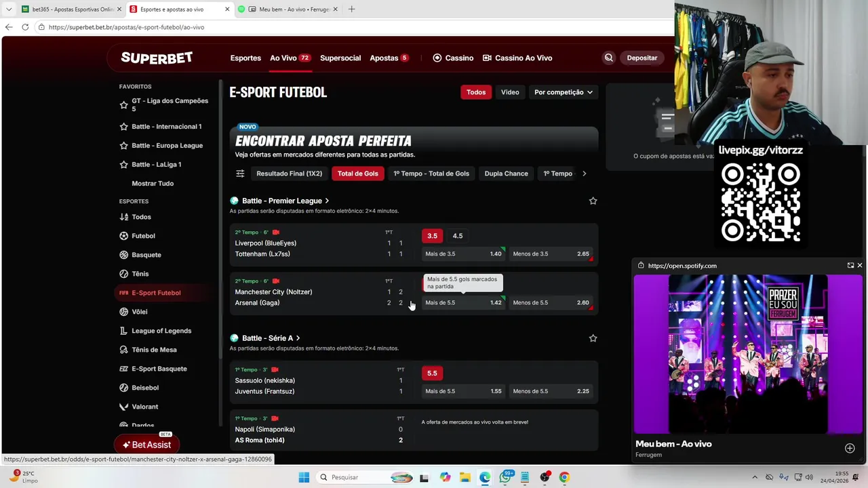This screenshot has width=868, height=488.
Task: Open the Apostas menu
Action: [389, 58]
